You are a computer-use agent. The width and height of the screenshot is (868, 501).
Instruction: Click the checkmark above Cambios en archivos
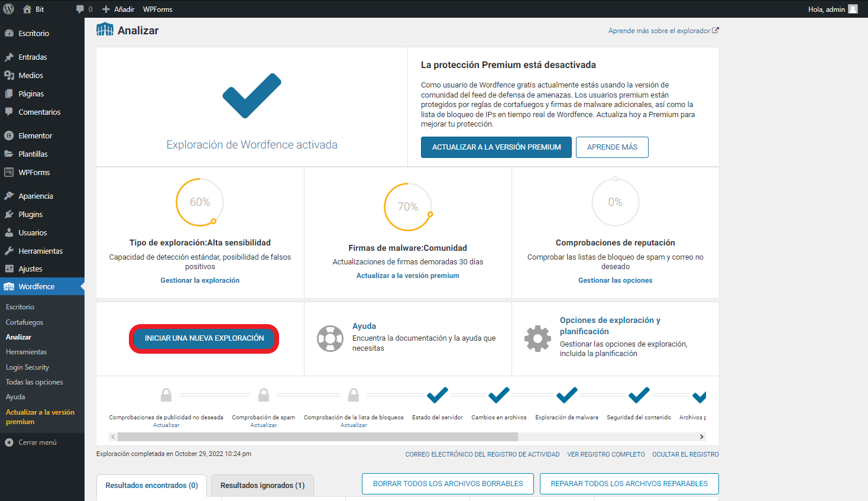tap(499, 395)
